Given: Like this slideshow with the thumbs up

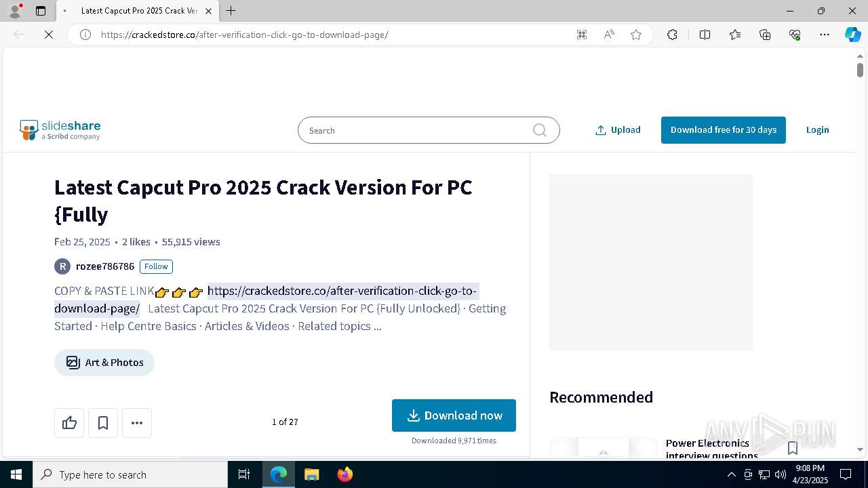Looking at the screenshot, I should pos(69,423).
